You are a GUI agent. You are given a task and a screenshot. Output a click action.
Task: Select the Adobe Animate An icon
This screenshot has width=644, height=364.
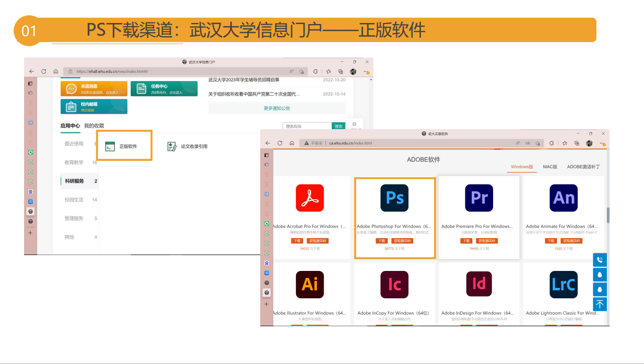coord(564,198)
